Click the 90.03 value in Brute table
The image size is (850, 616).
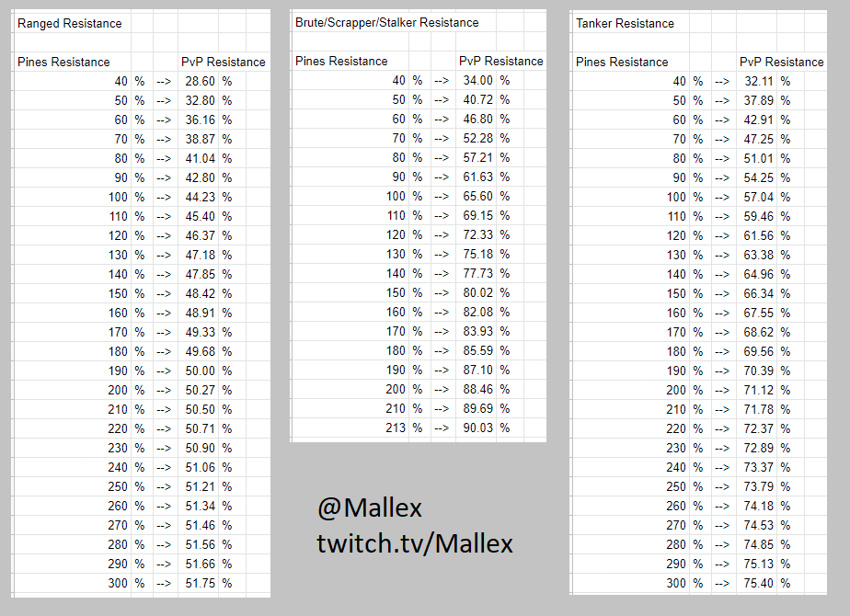pyautogui.click(x=477, y=428)
